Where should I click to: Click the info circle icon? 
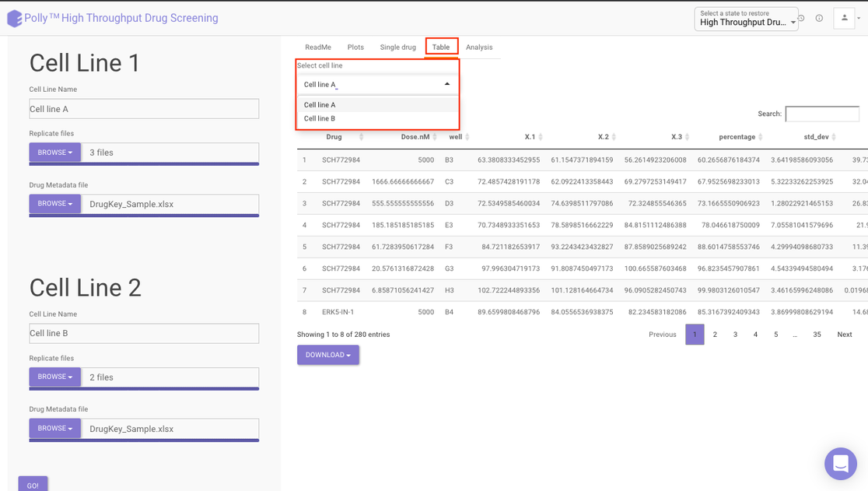click(819, 18)
